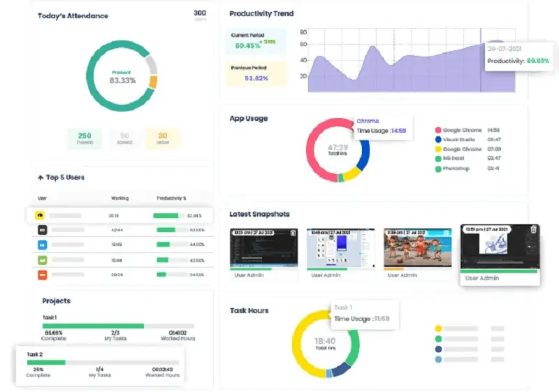
Task: Click the orange user avatar in the fifth row
Action: click(43, 275)
